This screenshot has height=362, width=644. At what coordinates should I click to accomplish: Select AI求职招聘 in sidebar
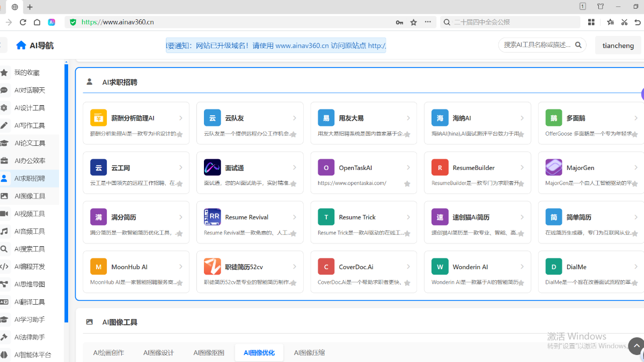point(30,178)
